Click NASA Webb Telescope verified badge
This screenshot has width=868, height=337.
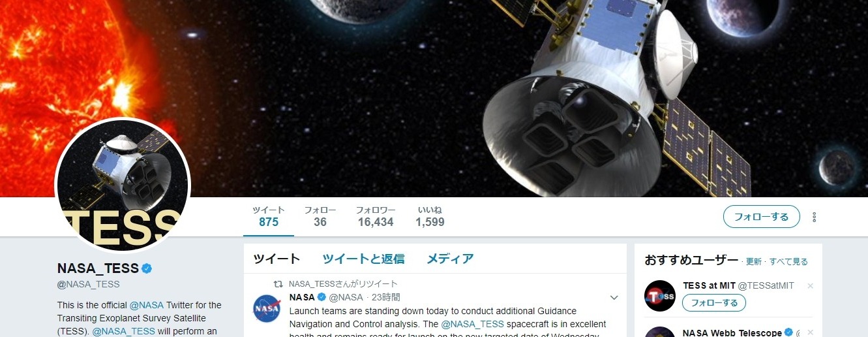788,333
